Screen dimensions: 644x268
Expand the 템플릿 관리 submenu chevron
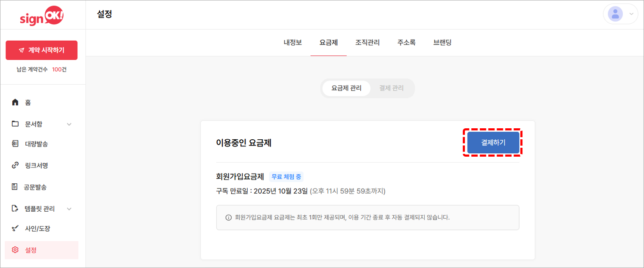[x=69, y=209]
